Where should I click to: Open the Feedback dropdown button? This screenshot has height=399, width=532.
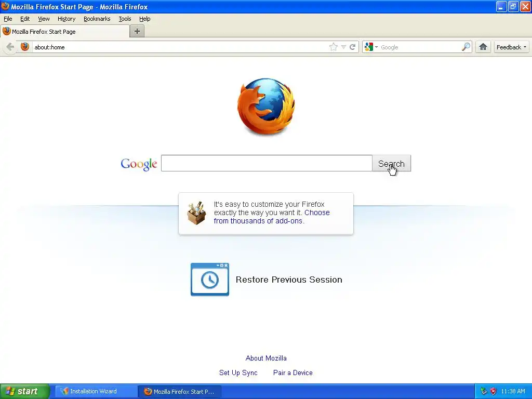pos(511,47)
